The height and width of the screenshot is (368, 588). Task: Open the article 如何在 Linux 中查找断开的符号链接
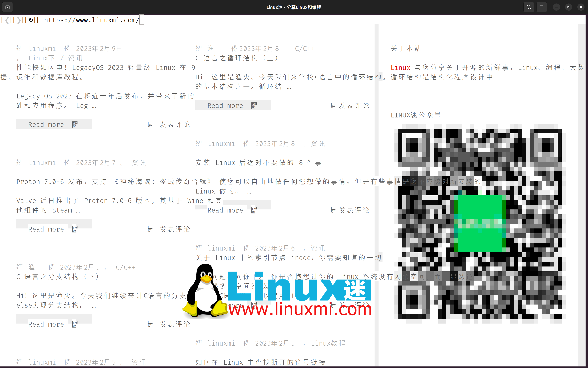(x=260, y=362)
